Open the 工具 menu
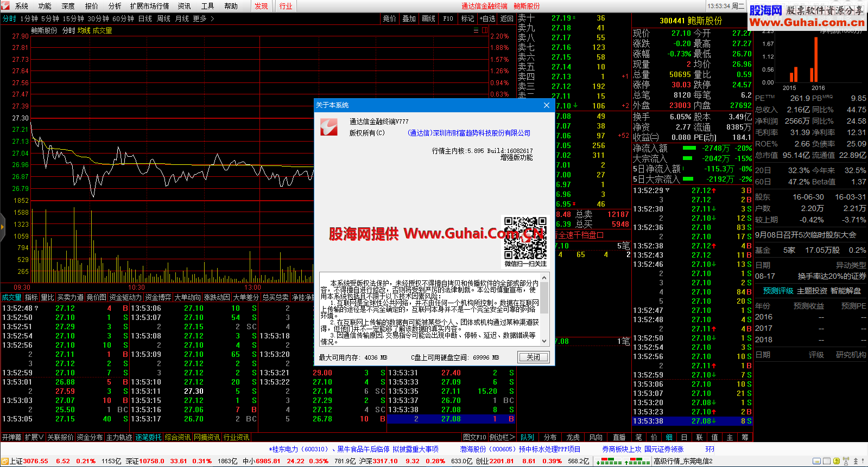 click(x=208, y=6)
